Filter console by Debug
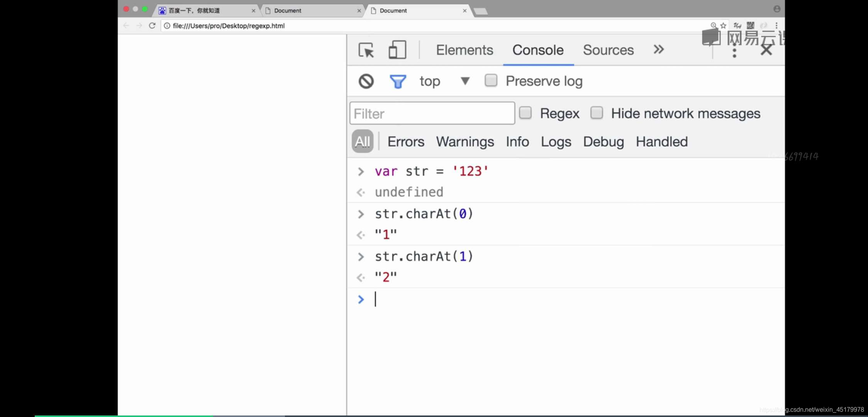 [603, 142]
